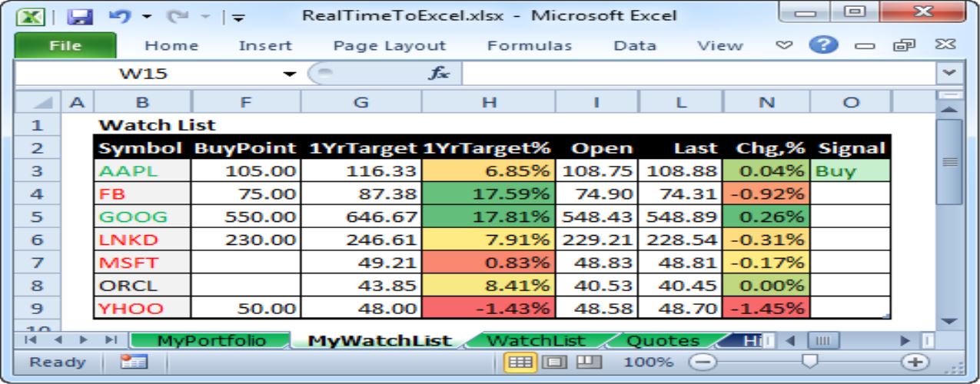Image resolution: width=980 pixels, height=384 pixels.
Task: Click the Watch List title cell
Action: [158, 124]
